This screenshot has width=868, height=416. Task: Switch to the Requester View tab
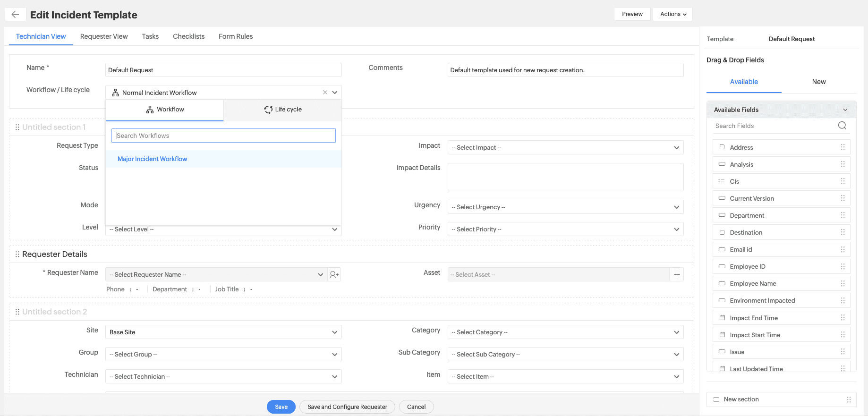click(104, 36)
